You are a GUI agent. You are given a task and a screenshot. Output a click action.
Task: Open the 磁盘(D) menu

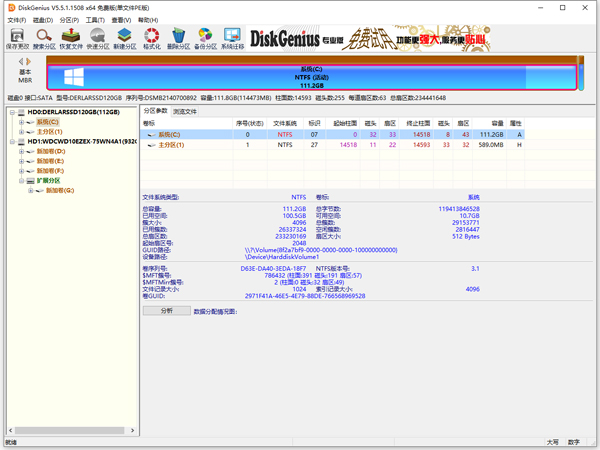pos(43,20)
